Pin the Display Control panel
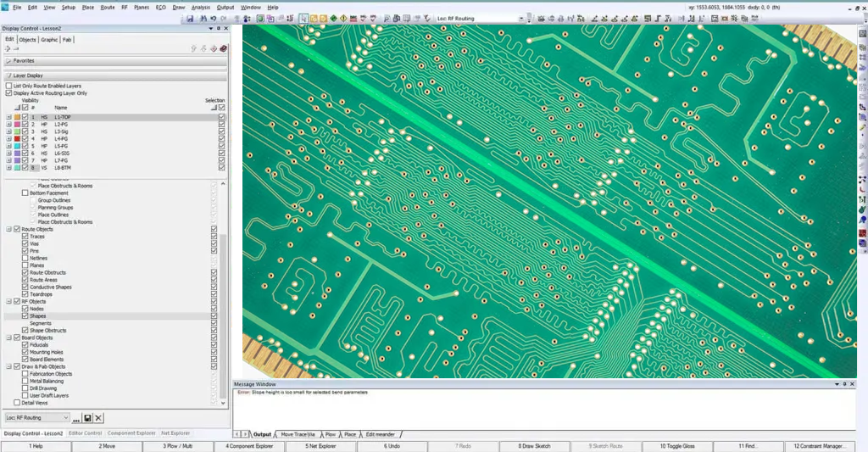 pos(218,28)
